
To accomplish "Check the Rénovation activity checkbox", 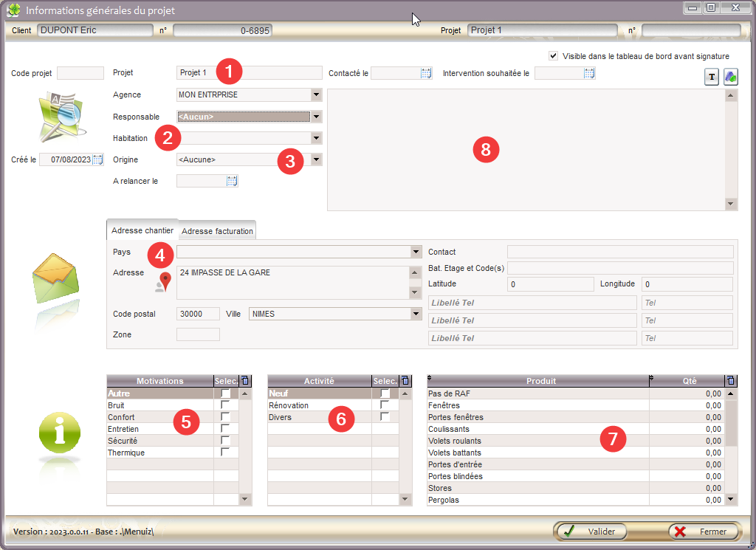I will coord(385,405).
